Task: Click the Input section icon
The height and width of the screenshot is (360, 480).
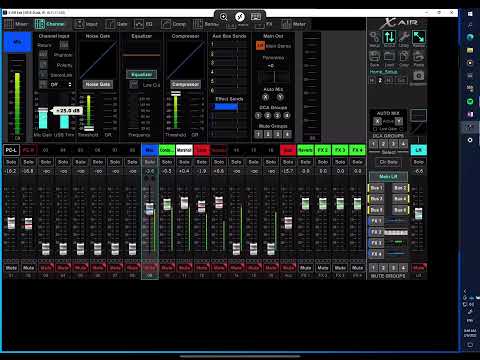Action: tap(79, 24)
